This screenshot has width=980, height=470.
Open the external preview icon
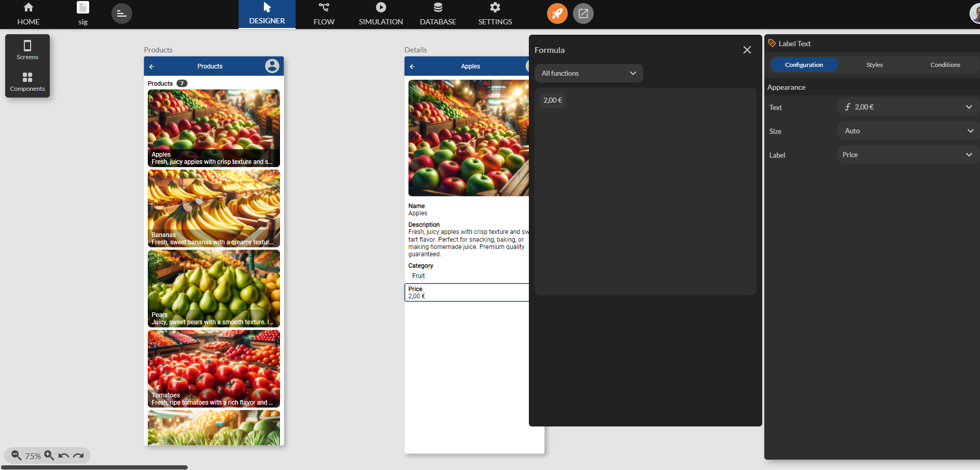pyautogui.click(x=583, y=13)
